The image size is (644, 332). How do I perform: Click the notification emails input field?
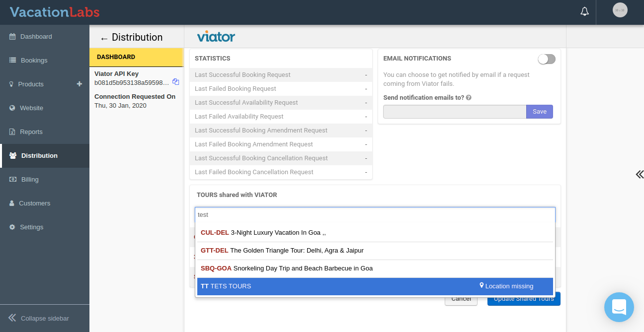(x=455, y=112)
